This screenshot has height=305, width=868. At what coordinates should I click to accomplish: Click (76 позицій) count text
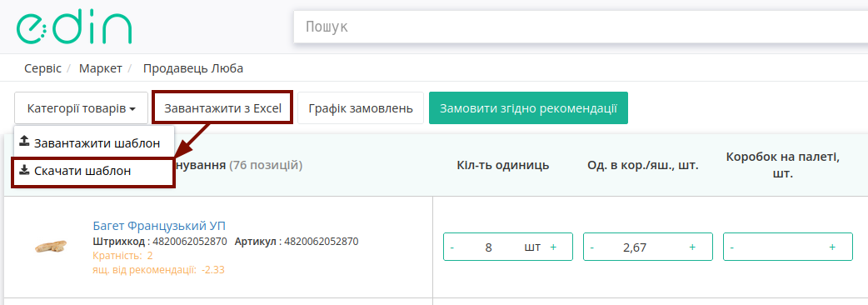point(266,165)
